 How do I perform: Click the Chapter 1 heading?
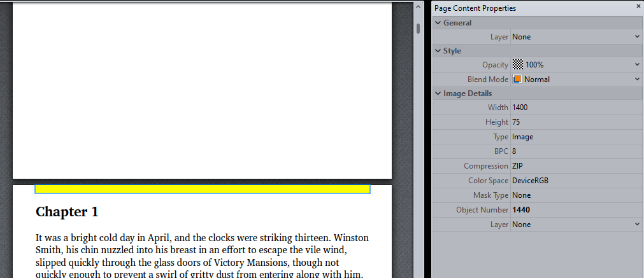[67, 212]
